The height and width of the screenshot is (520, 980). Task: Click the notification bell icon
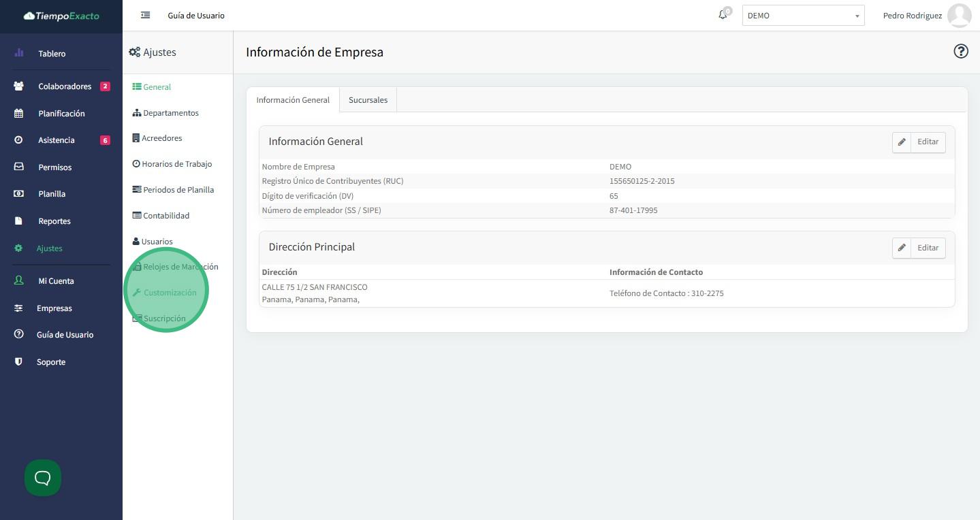coord(723,15)
